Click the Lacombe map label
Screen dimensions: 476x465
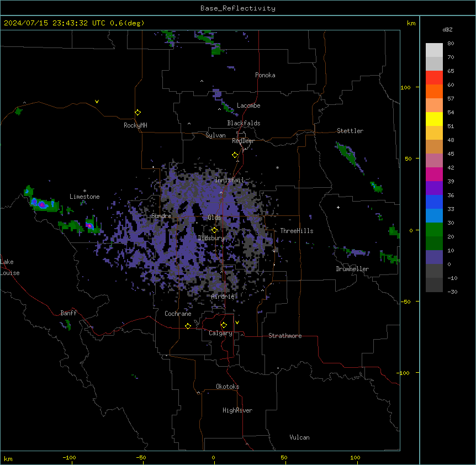[x=248, y=105]
